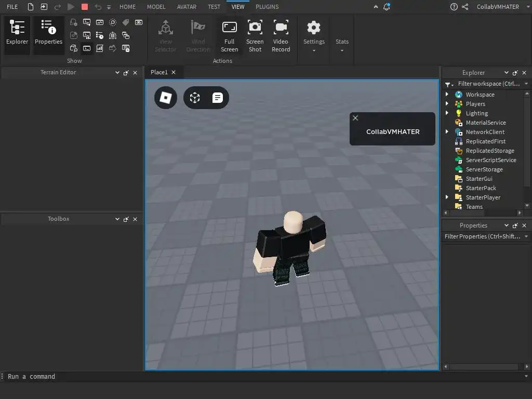The height and width of the screenshot is (399, 532).
Task: Open the Toolbox panel chevron menu
Action: point(117,219)
